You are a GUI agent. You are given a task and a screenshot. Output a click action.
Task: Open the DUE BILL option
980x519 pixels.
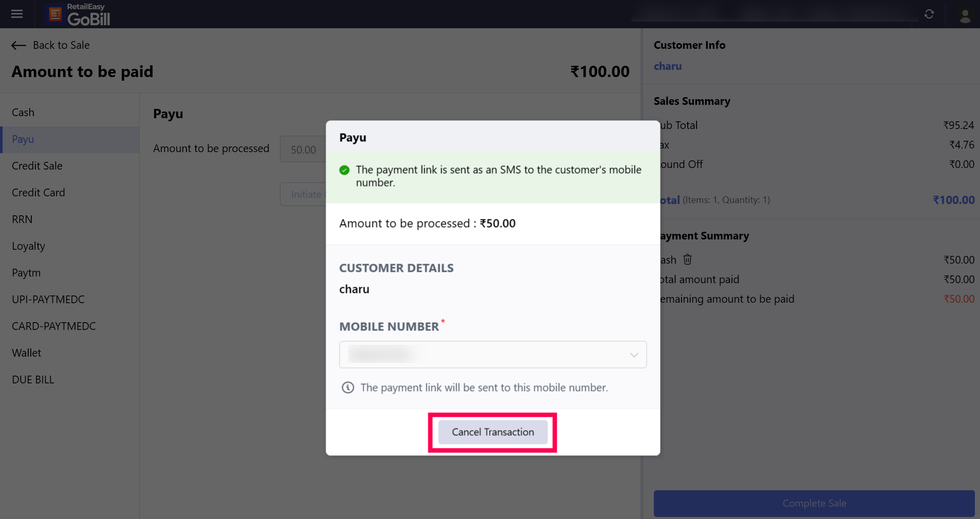click(x=33, y=380)
